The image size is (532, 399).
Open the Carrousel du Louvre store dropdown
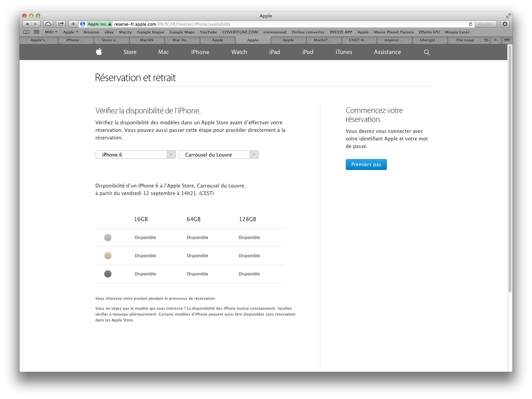[x=218, y=155]
